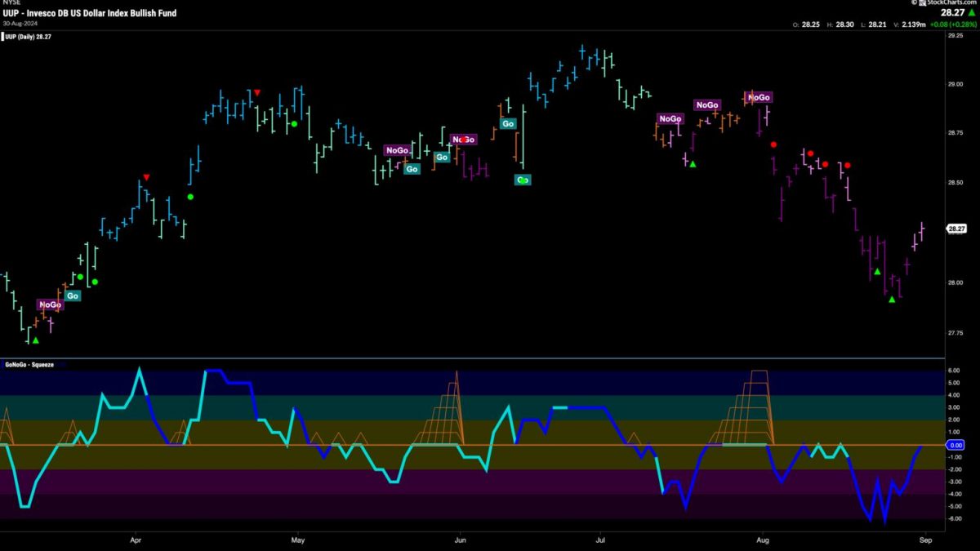Click the green triangle under the August low
Viewport: 980px width, 551px height.
pyautogui.click(x=892, y=300)
